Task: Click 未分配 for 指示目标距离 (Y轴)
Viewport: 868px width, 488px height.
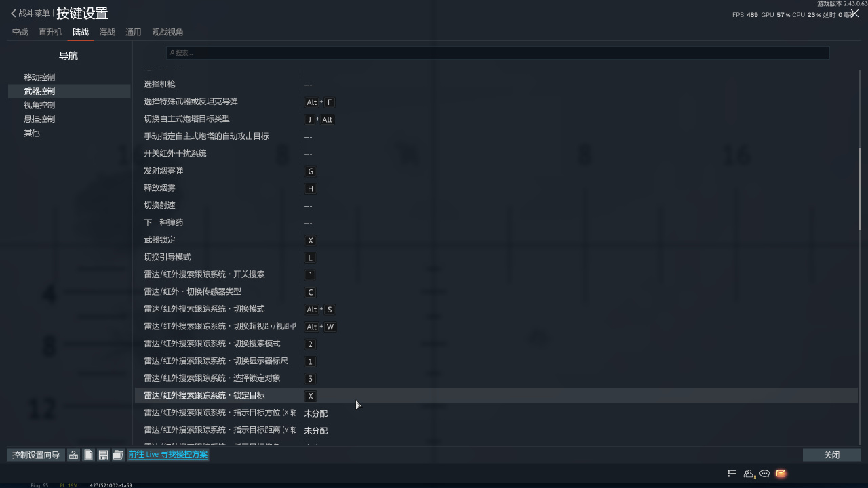Action: (315, 430)
